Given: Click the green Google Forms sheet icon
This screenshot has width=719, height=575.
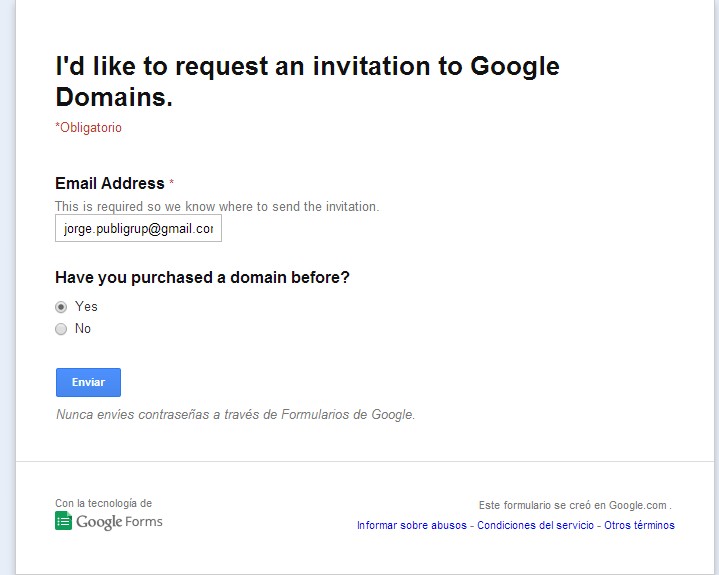Looking at the screenshot, I should pos(63,521).
